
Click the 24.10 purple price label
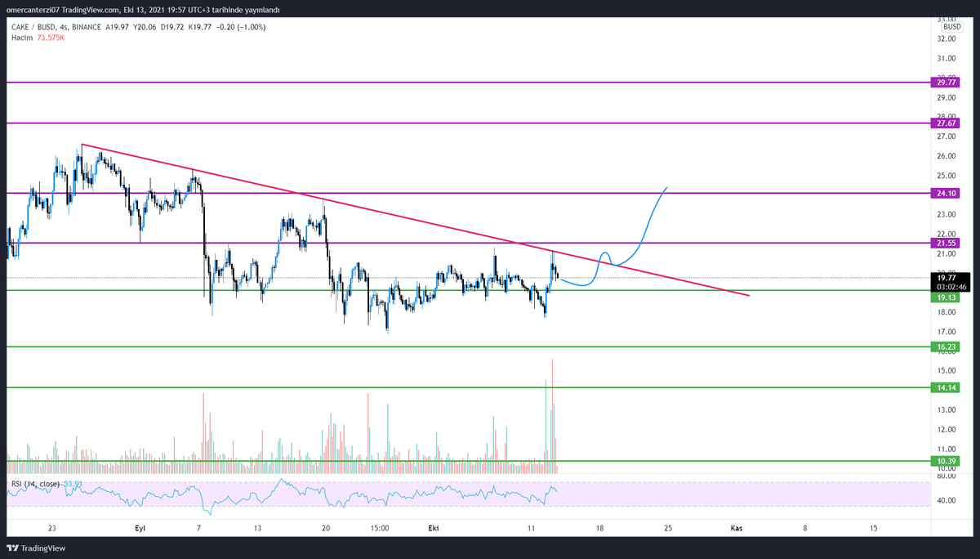[x=947, y=194]
